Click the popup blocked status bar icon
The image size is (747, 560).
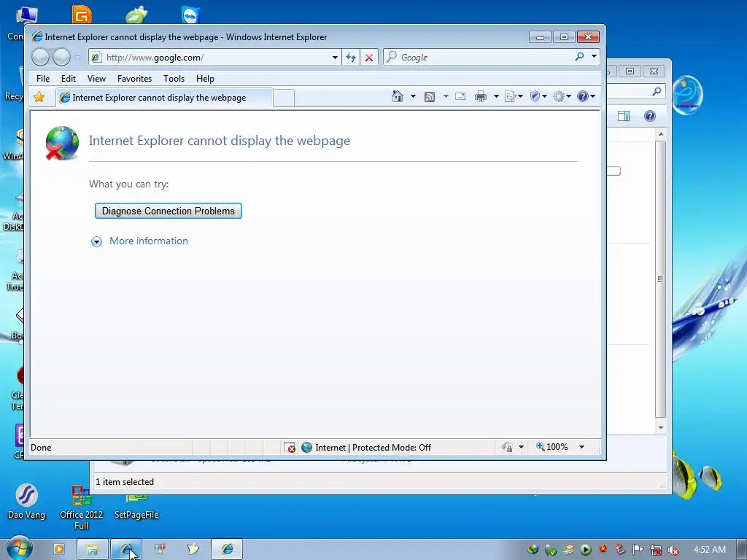(289, 447)
